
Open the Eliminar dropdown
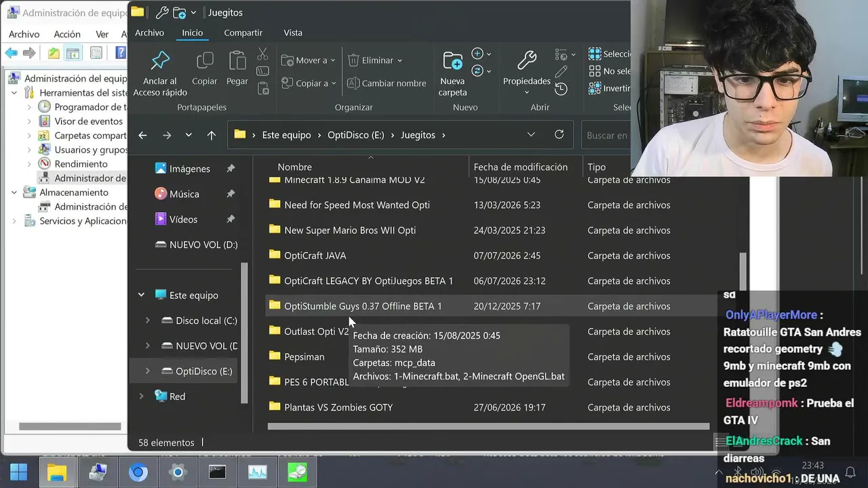(x=375, y=60)
